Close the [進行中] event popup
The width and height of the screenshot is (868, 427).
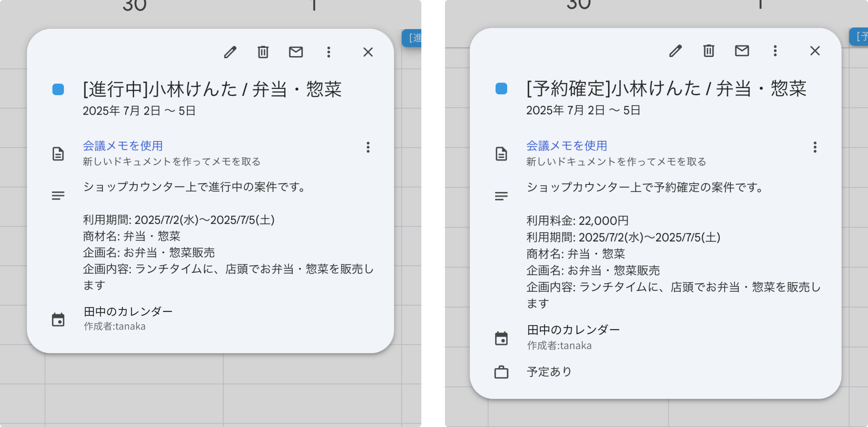click(368, 52)
